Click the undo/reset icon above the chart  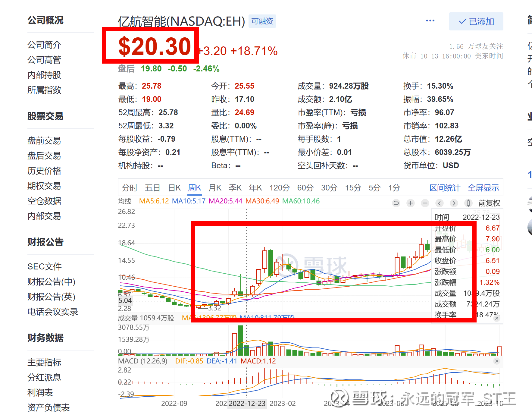click(396, 203)
